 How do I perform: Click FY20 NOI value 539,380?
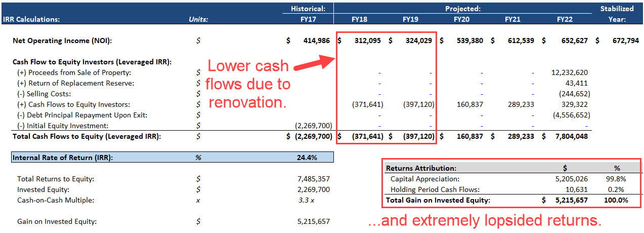click(469, 41)
